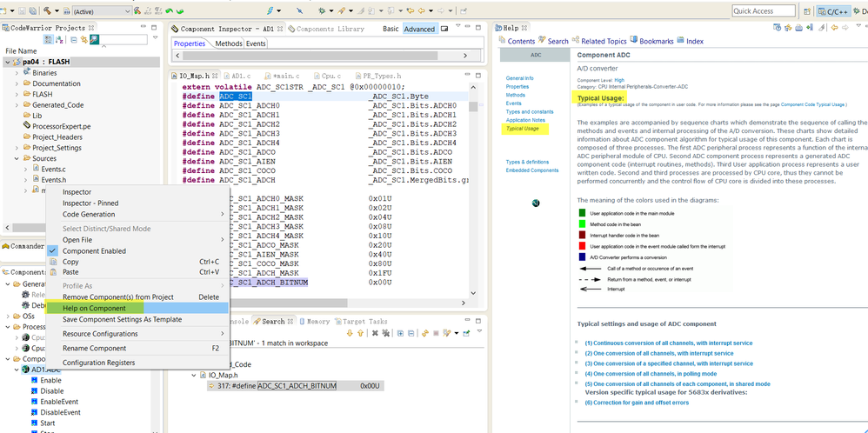The height and width of the screenshot is (433, 868).
Task: Switch inspector to Advanced view mode
Action: pyautogui.click(x=419, y=29)
